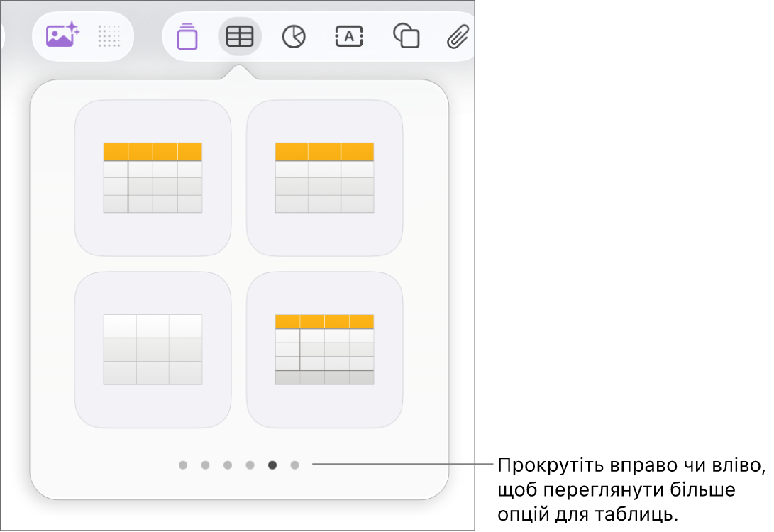Open the Shapes icon in toolbar
The width and height of the screenshot is (774, 532).
[x=407, y=36]
